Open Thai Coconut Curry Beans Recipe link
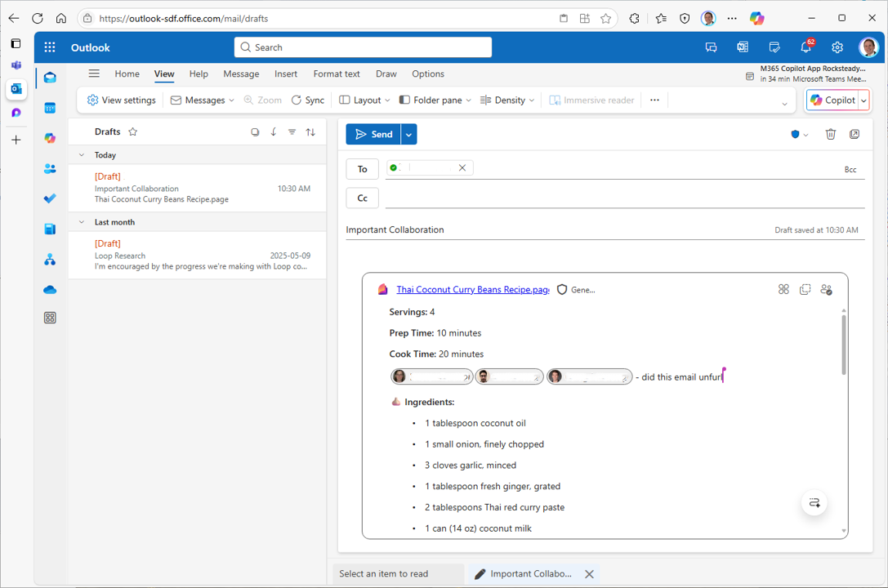 (x=472, y=289)
